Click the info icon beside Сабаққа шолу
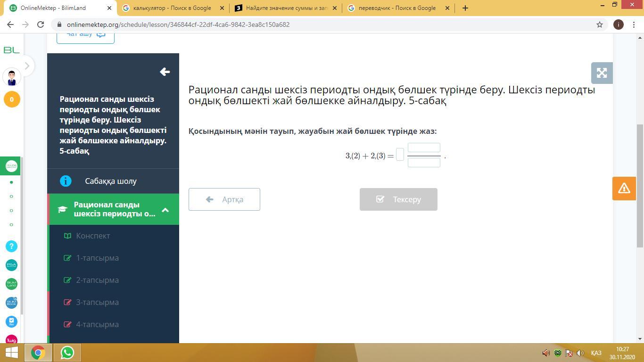 66,181
